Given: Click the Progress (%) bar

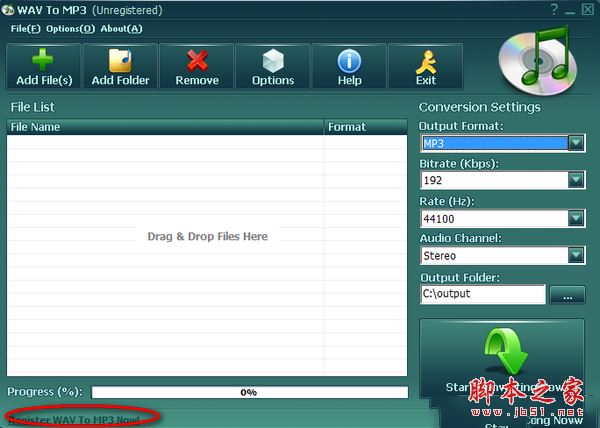Looking at the screenshot, I should pyautogui.click(x=250, y=392).
